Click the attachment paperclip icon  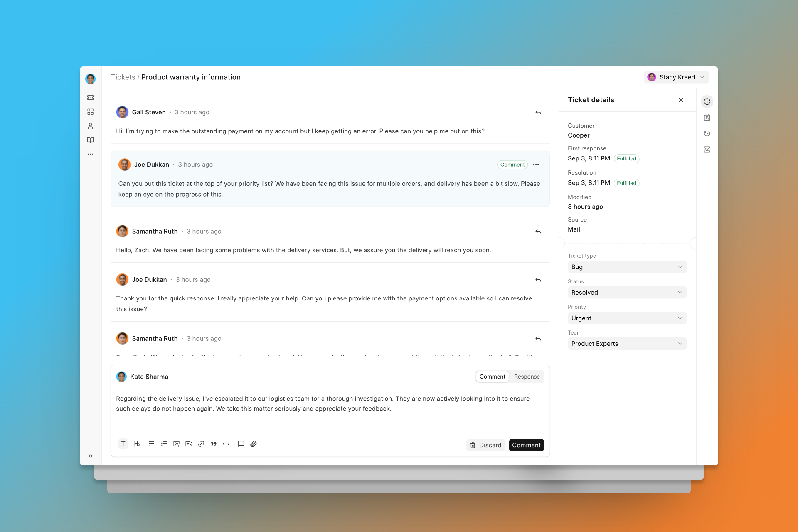pyautogui.click(x=254, y=443)
